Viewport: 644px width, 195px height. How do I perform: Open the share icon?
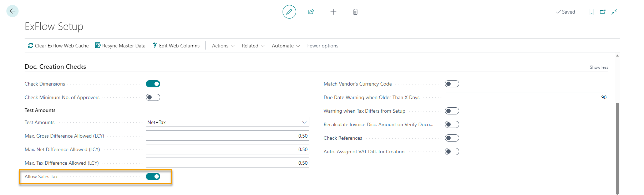311,12
